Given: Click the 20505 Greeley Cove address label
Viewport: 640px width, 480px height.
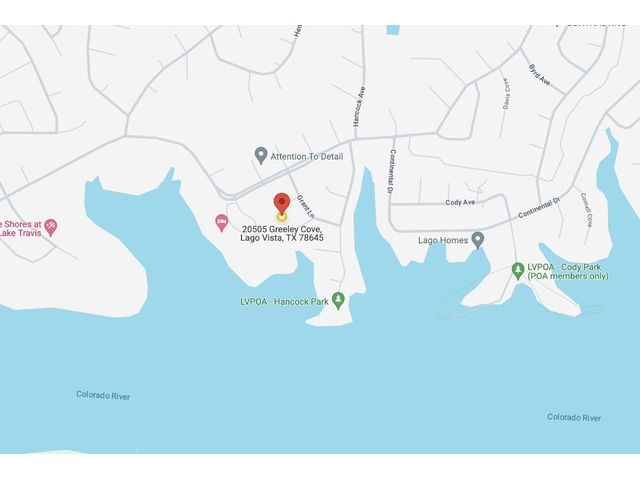Looking at the screenshot, I should tap(282, 233).
